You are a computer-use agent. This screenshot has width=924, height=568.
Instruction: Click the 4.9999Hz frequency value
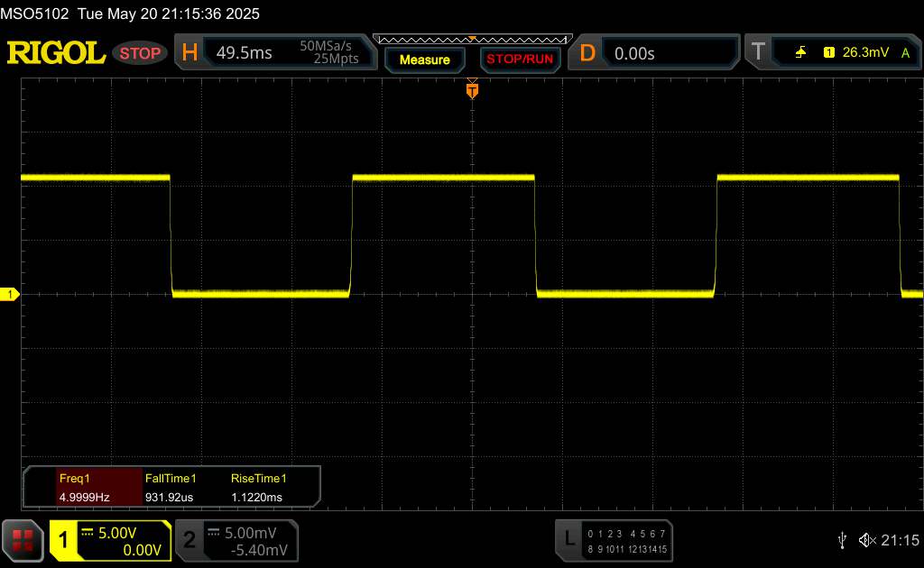coord(84,498)
